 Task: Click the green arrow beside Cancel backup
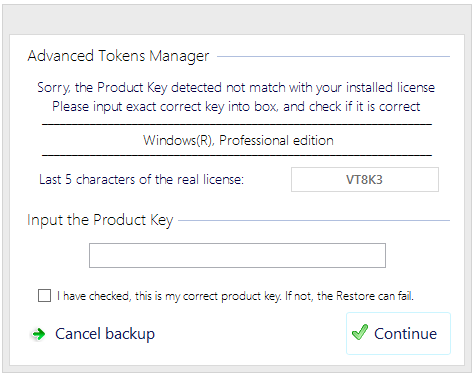coord(39,334)
